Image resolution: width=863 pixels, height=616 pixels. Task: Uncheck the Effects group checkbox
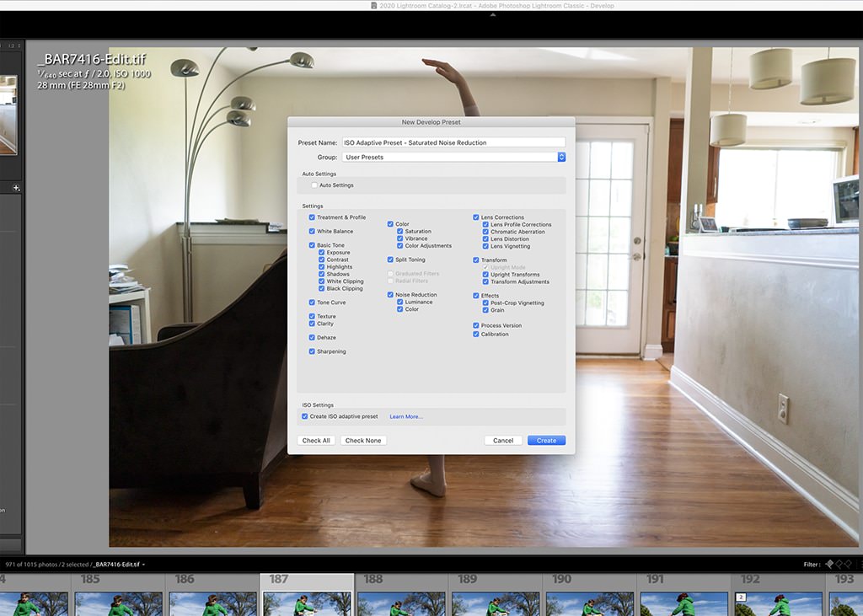tap(476, 296)
